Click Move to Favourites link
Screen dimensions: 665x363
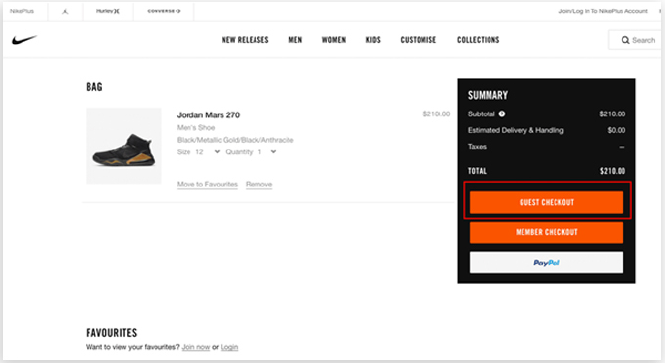coord(207,184)
